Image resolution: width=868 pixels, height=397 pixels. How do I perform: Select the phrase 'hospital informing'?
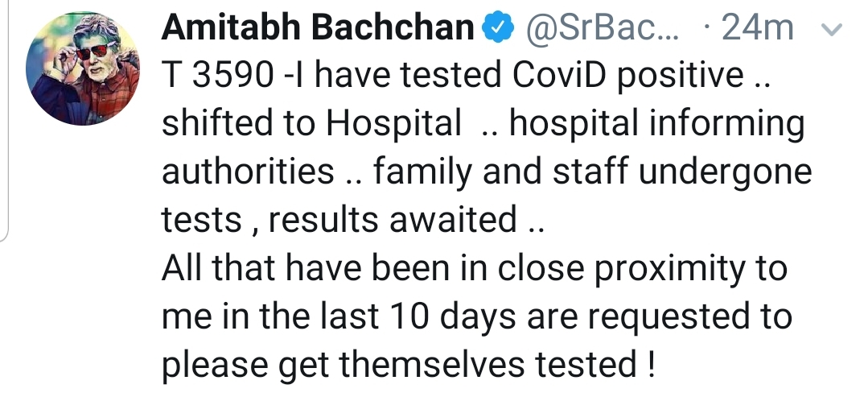[656, 125]
